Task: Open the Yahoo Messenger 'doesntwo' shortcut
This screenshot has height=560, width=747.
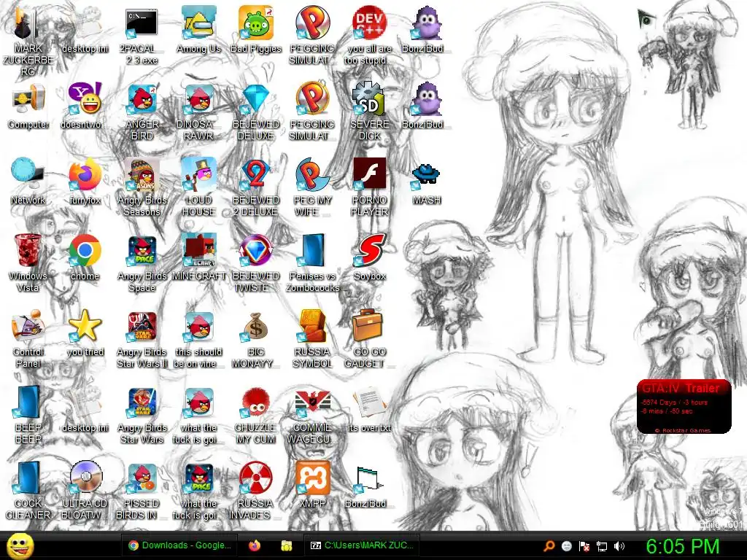Action: click(85, 99)
